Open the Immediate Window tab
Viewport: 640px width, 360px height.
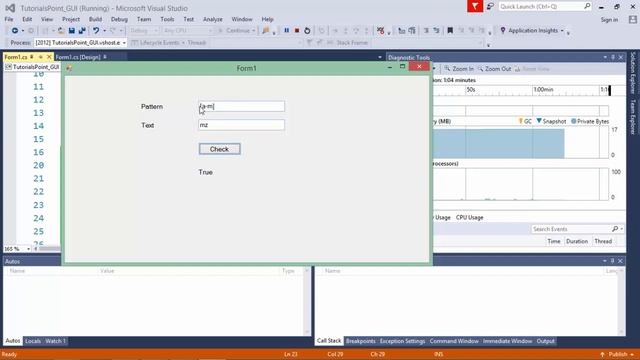click(507, 341)
